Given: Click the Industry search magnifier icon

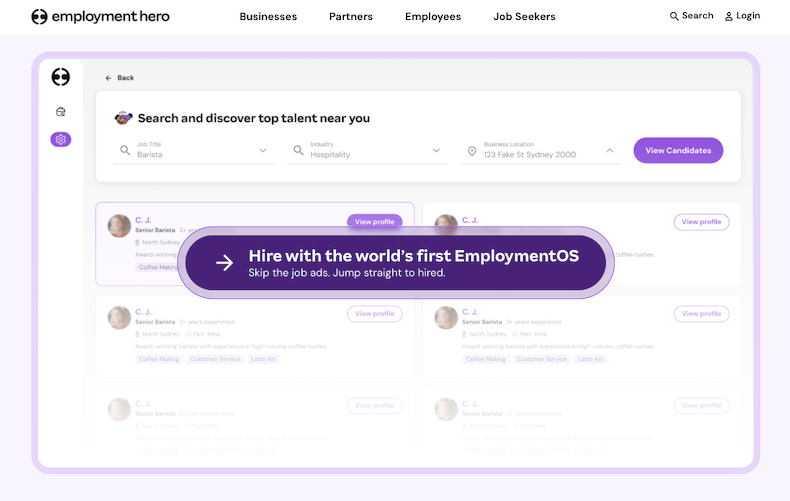Looking at the screenshot, I should (x=298, y=150).
